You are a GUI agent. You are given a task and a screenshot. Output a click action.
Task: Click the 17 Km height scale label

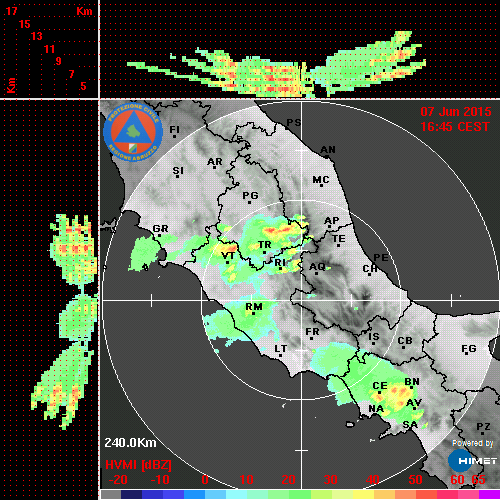11,11
